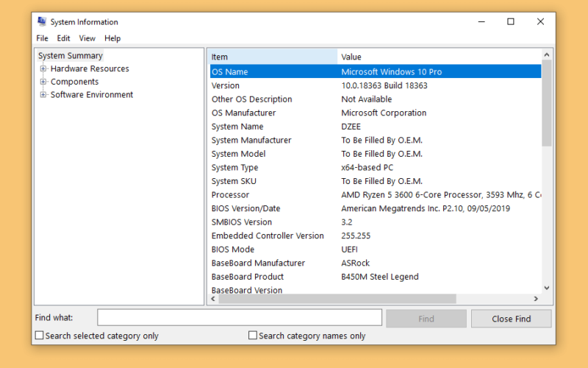Click the Item column header

pyautogui.click(x=273, y=57)
